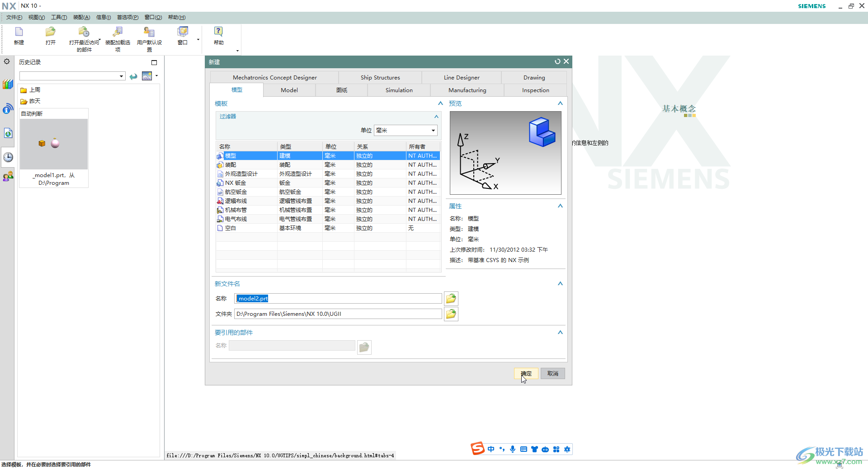Browse for folder location icon
The image size is (868, 469).
click(x=451, y=314)
